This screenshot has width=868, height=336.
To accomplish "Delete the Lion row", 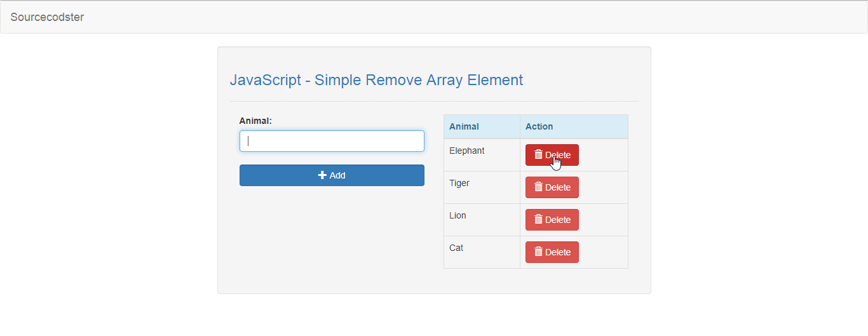I will [552, 220].
